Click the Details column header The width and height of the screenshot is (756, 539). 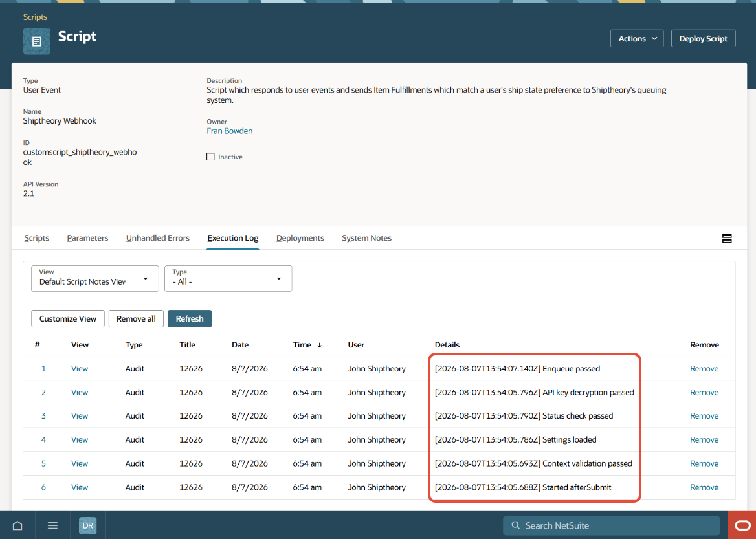pos(447,345)
